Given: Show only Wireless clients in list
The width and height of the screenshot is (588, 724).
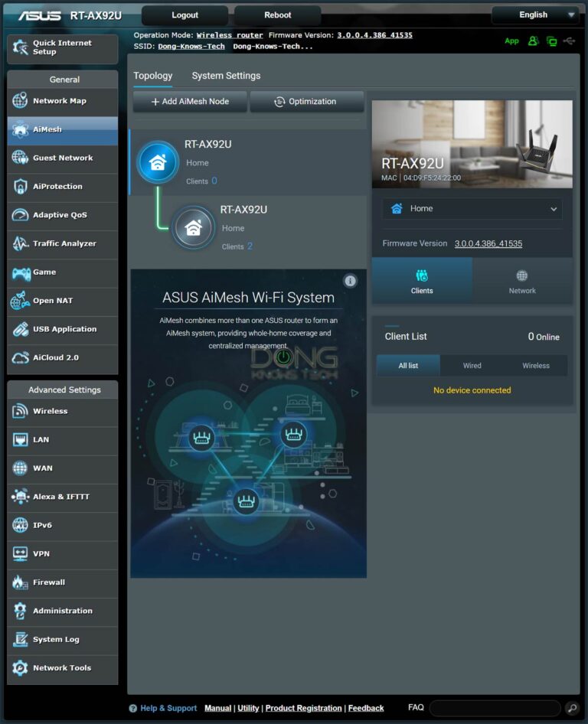Looking at the screenshot, I should [536, 366].
